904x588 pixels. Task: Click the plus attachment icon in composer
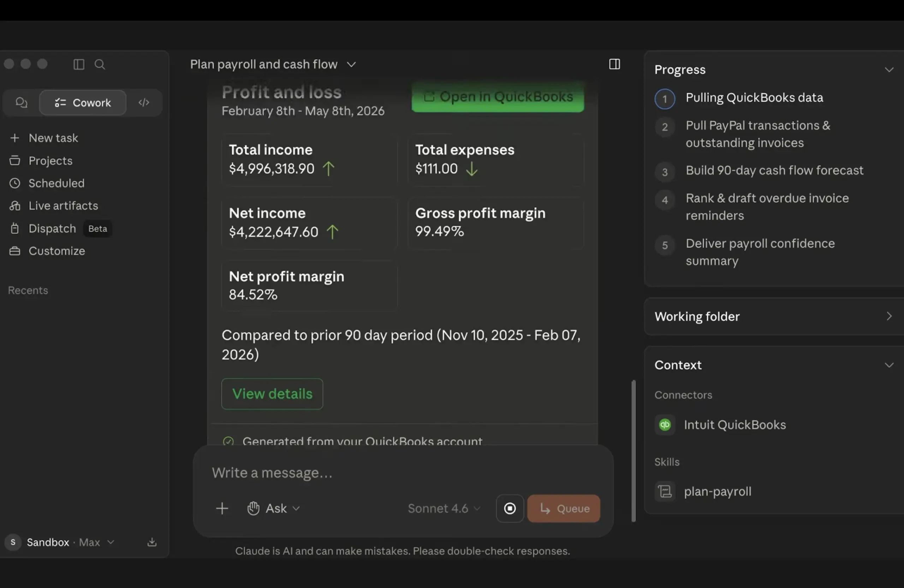(222, 508)
